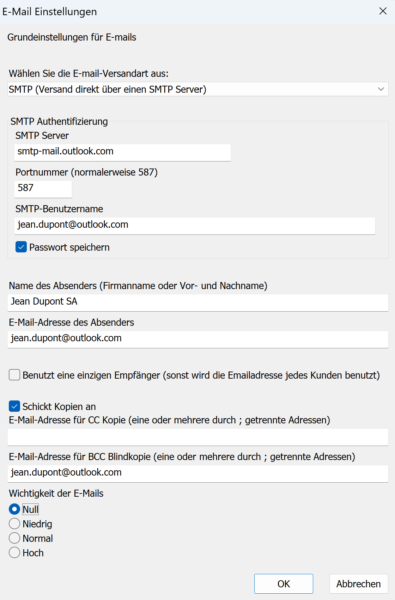Open the E-mail-Versandart dropdown

coord(198,90)
